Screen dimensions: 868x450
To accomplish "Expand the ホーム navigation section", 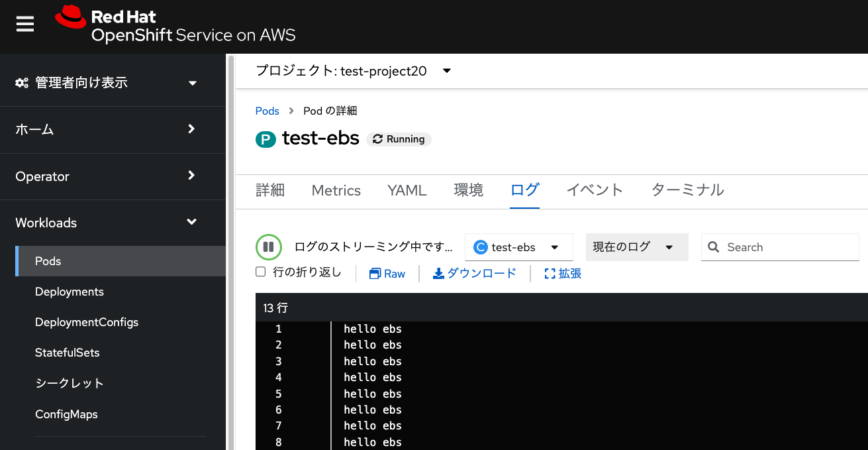I will (113, 130).
